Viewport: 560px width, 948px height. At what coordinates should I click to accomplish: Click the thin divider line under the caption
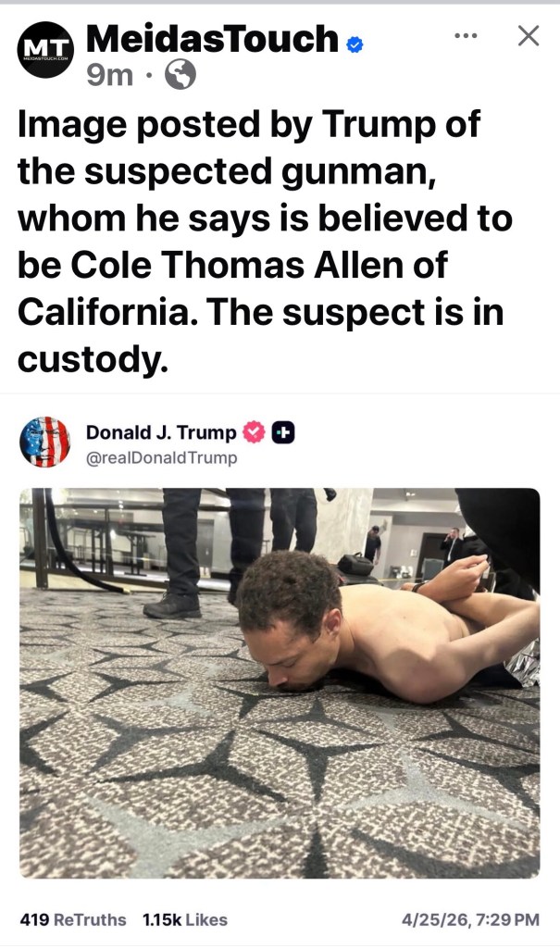pos(280,393)
